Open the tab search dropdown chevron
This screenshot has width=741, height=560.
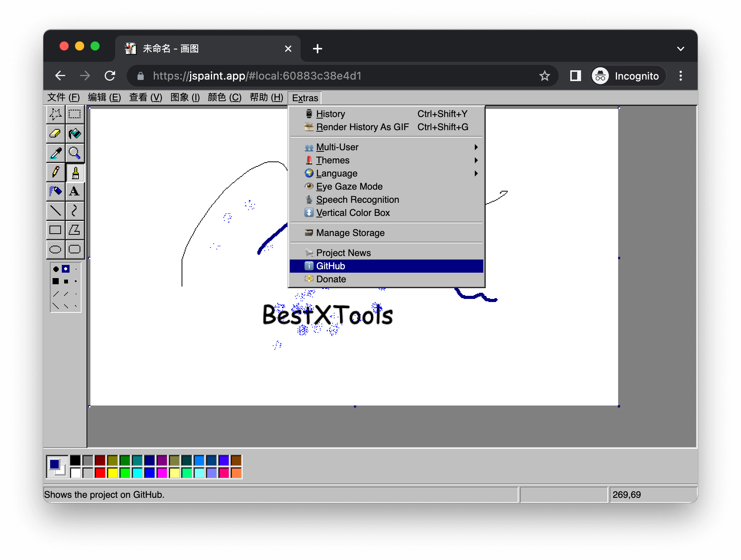(681, 49)
